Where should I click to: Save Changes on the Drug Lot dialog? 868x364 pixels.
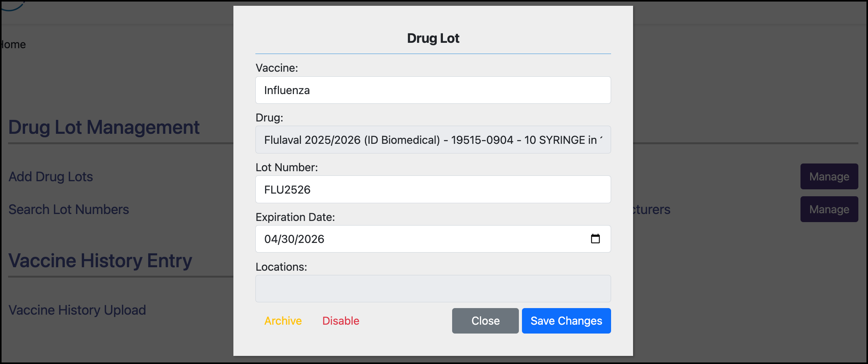pyautogui.click(x=566, y=320)
